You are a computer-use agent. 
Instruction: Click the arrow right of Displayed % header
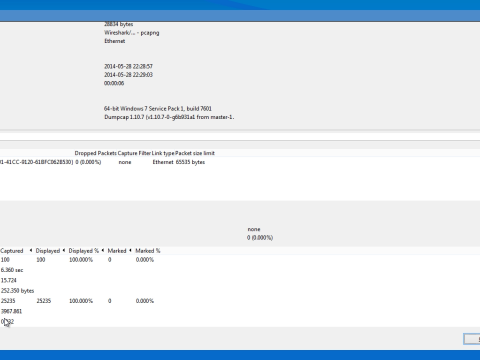tap(103, 250)
